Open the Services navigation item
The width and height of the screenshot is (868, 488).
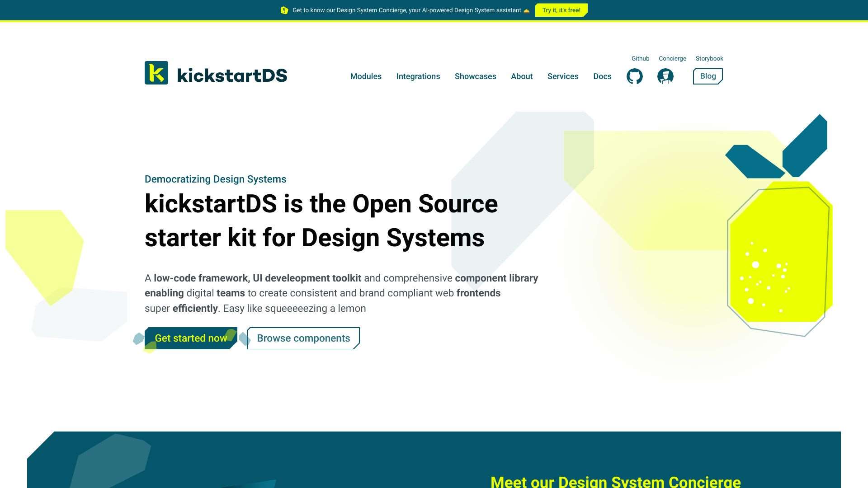click(563, 76)
